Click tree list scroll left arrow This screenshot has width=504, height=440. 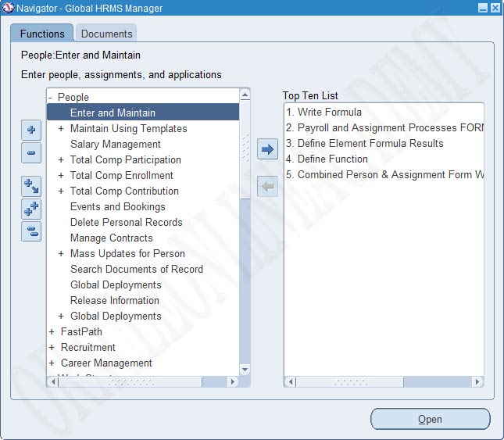[x=53, y=382]
